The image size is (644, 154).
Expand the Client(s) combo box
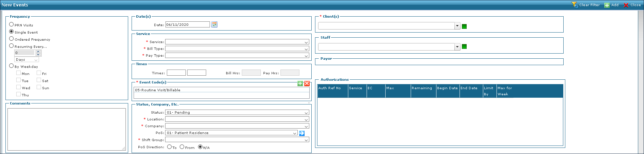click(457, 26)
